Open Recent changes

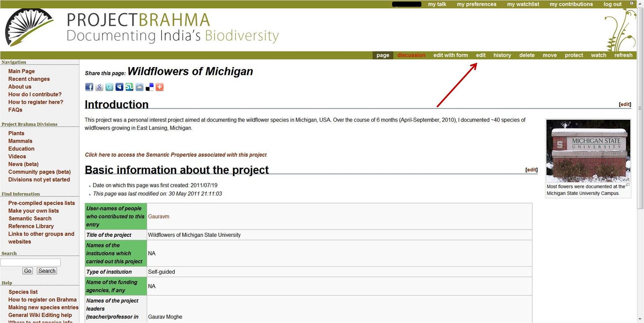[29, 79]
